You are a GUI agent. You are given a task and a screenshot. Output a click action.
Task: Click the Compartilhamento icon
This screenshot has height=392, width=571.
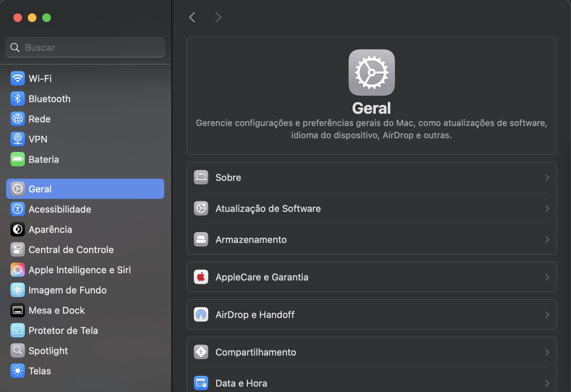click(201, 352)
